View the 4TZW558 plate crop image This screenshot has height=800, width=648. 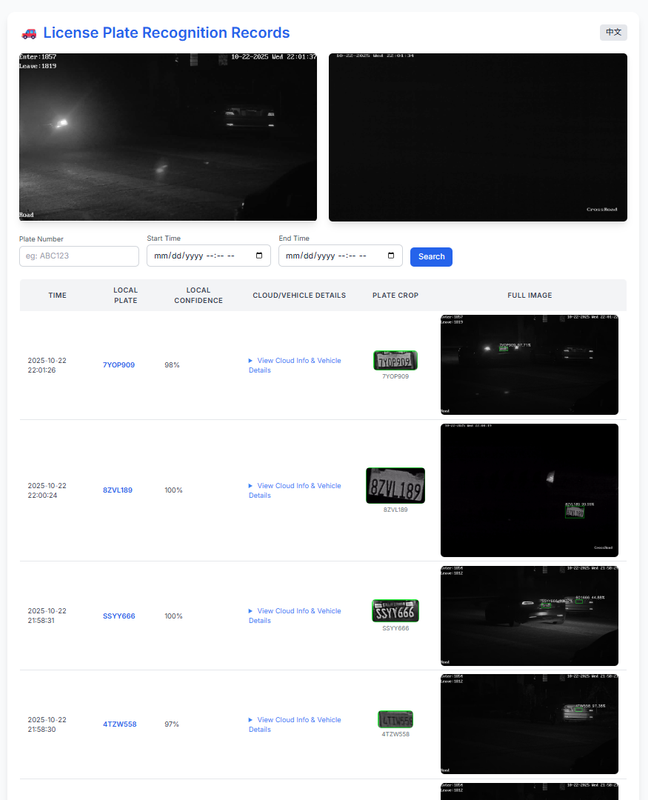(x=395, y=719)
